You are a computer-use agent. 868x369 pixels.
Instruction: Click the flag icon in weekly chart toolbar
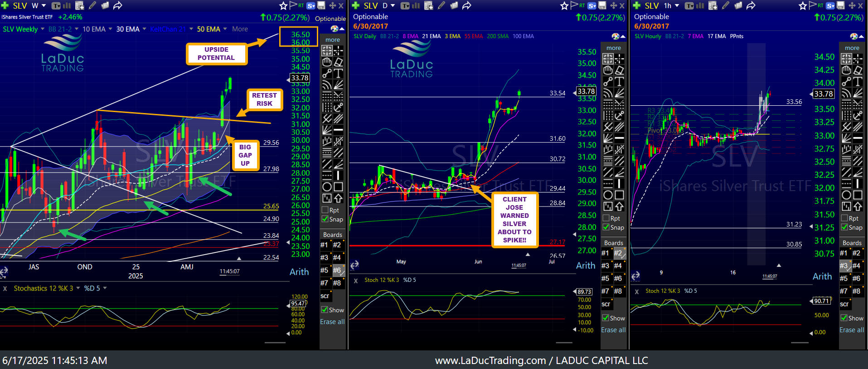point(293,5)
